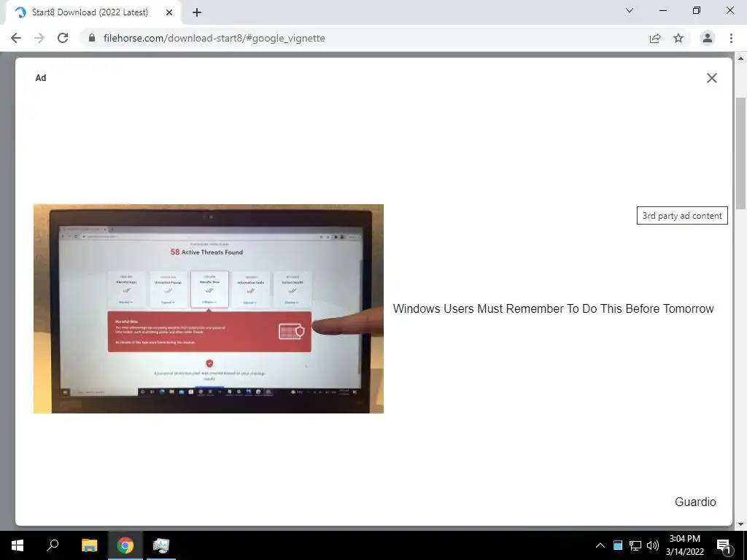Open the monitor app taskbar icon
The width and height of the screenshot is (747, 560).
[x=161, y=545]
